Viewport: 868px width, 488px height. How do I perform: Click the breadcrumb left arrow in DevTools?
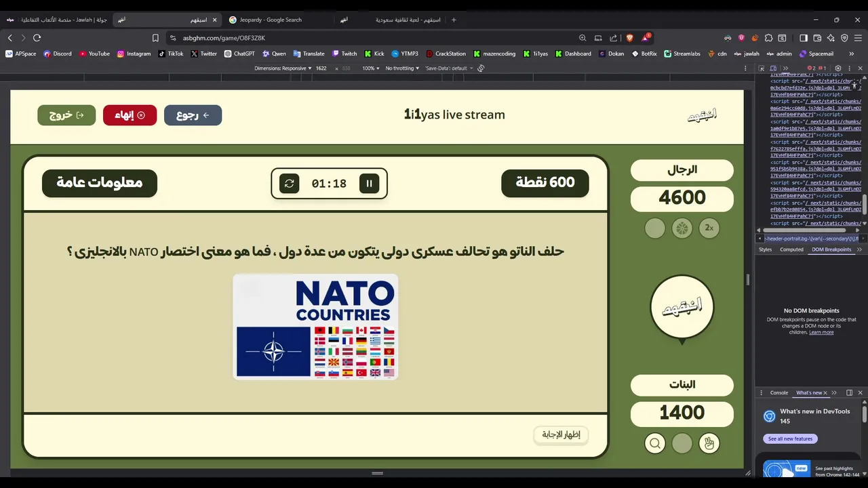(759, 239)
